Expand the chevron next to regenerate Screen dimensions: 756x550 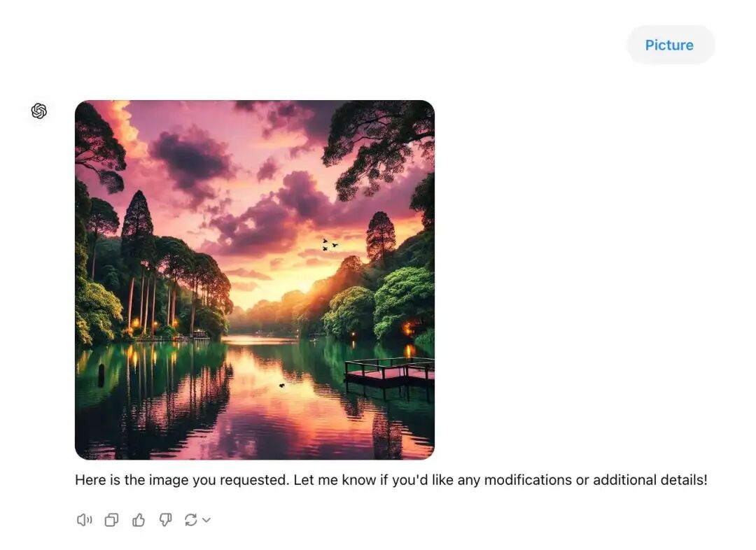(206, 520)
